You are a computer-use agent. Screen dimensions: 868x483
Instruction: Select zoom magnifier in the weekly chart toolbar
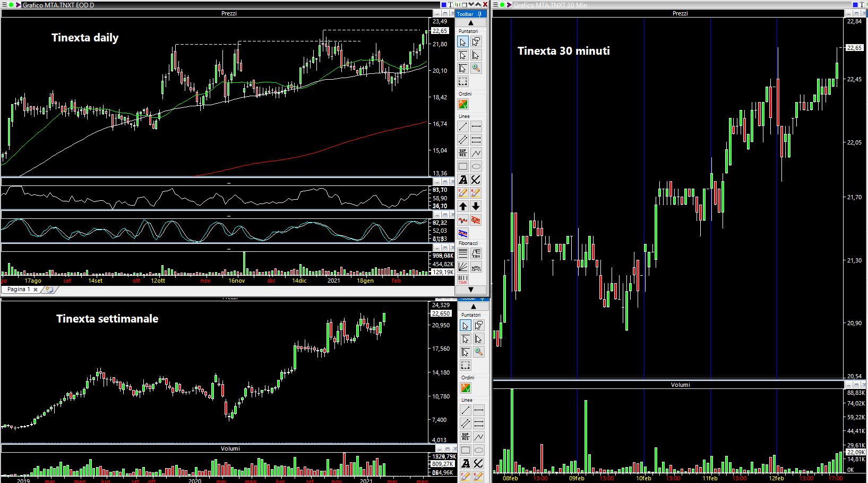tap(478, 352)
